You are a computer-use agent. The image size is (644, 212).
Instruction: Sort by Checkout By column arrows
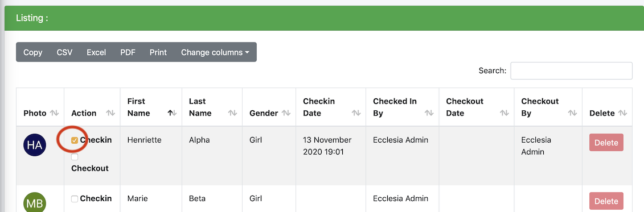click(572, 113)
